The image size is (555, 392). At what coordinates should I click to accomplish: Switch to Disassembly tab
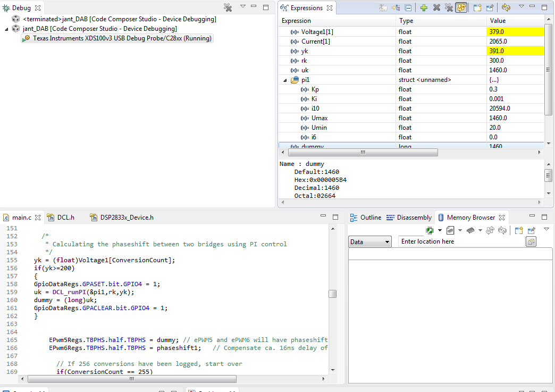[409, 218]
